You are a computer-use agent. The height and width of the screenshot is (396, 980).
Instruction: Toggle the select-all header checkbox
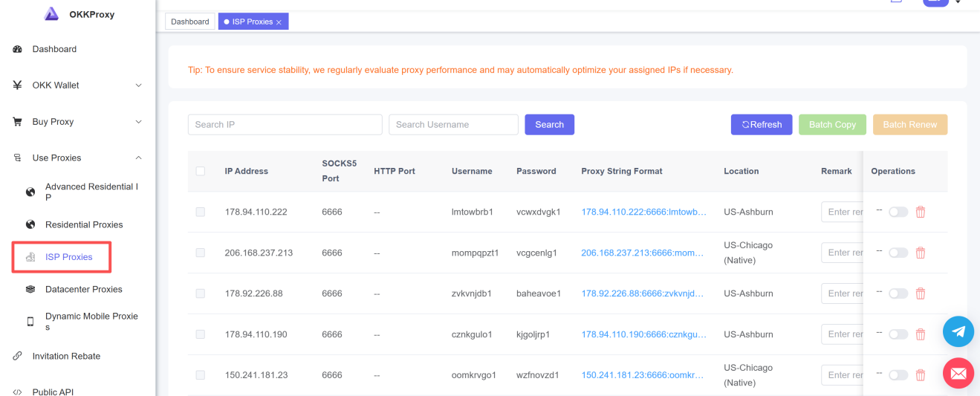point(201,171)
